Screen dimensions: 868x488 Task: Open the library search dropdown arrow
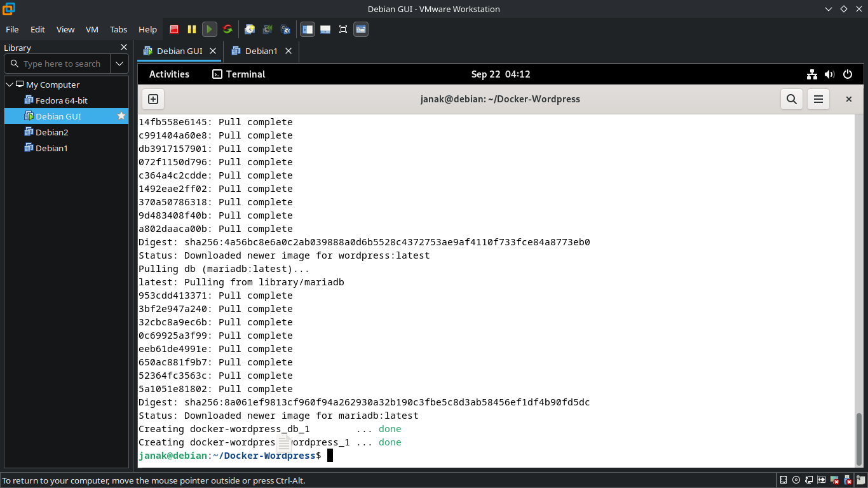tap(119, 64)
